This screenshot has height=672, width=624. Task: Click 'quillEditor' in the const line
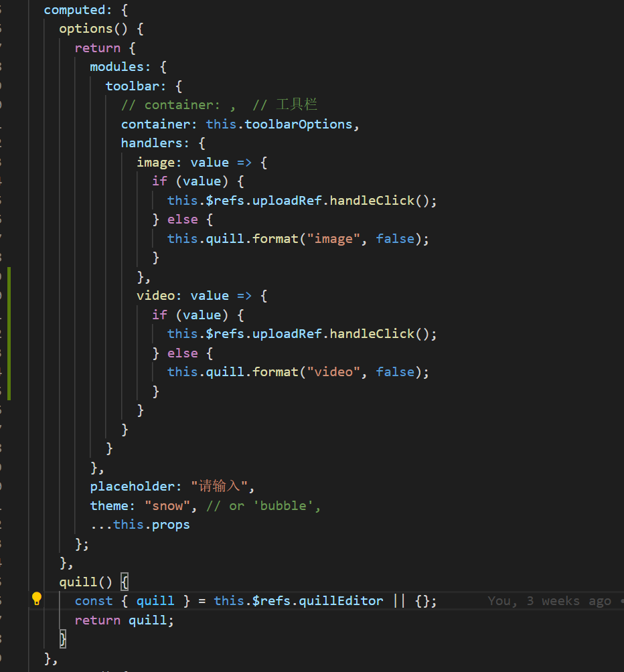click(x=341, y=601)
